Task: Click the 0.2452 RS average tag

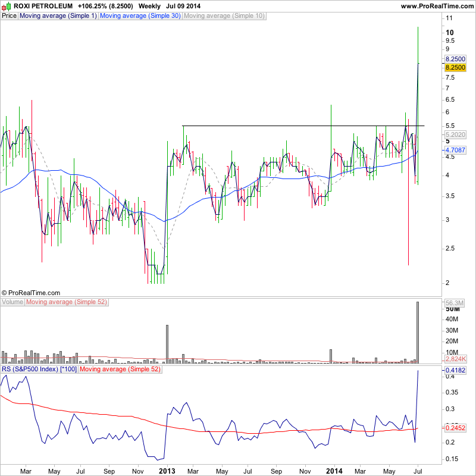Action: (455, 428)
